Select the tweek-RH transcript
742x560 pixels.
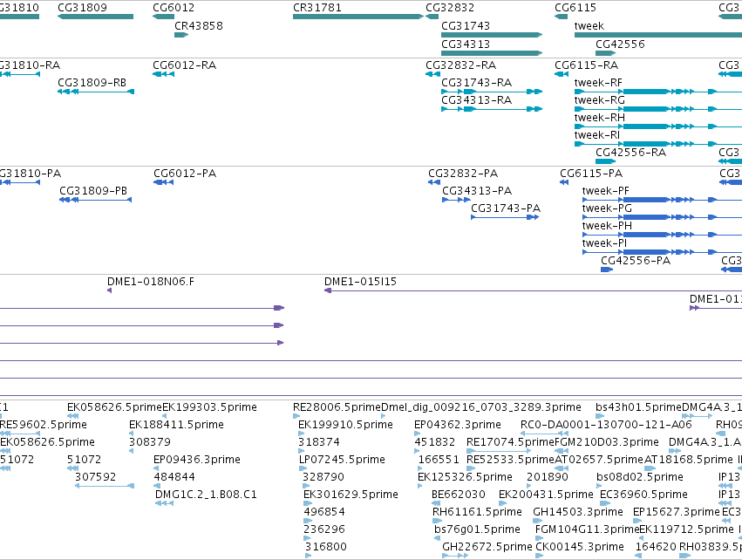[x=657, y=126]
